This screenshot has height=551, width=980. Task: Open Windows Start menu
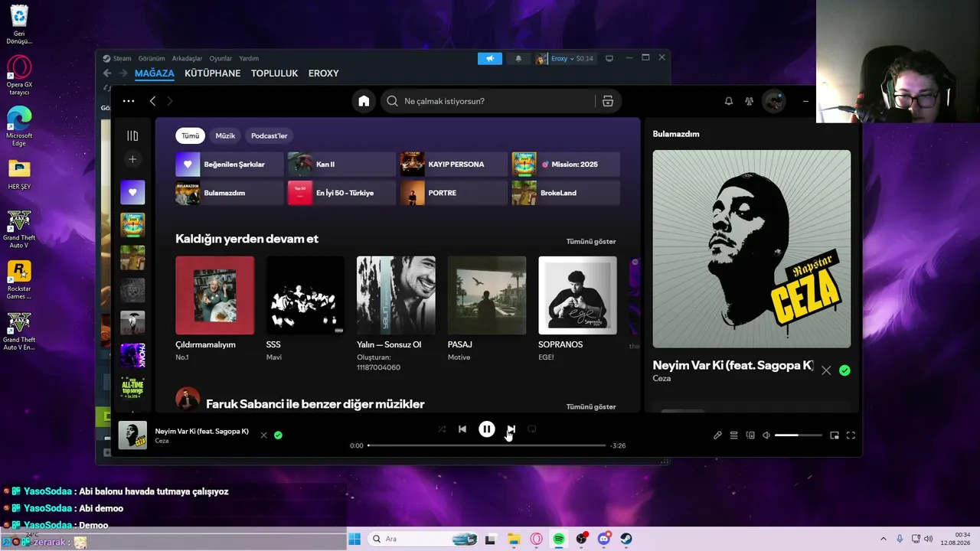tap(354, 539)
